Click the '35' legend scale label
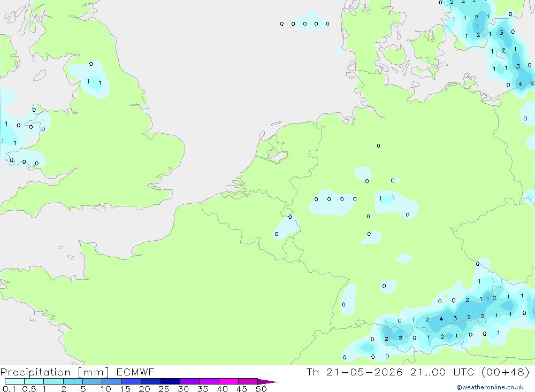Viewport: 535px width, 392px height. tap(203, 389)
